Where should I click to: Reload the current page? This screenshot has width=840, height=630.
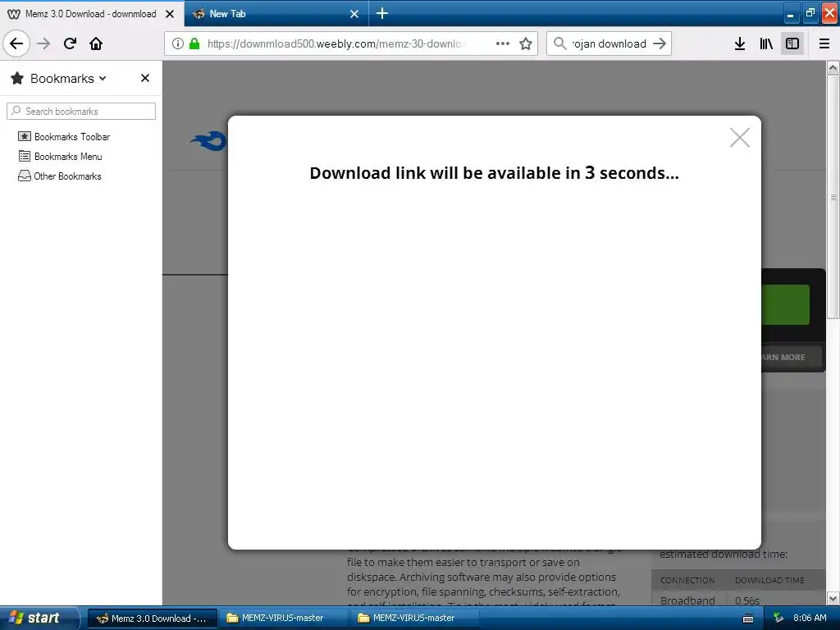70,43
